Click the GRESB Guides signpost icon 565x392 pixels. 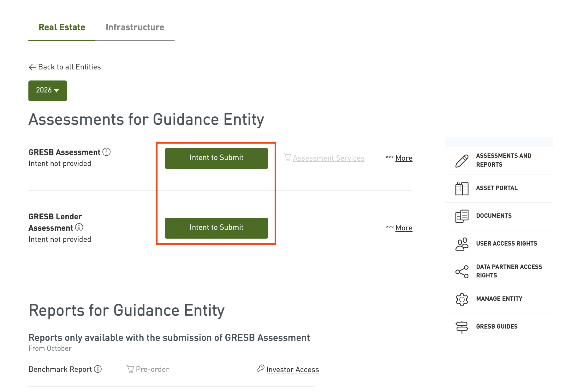pos(462,327)
